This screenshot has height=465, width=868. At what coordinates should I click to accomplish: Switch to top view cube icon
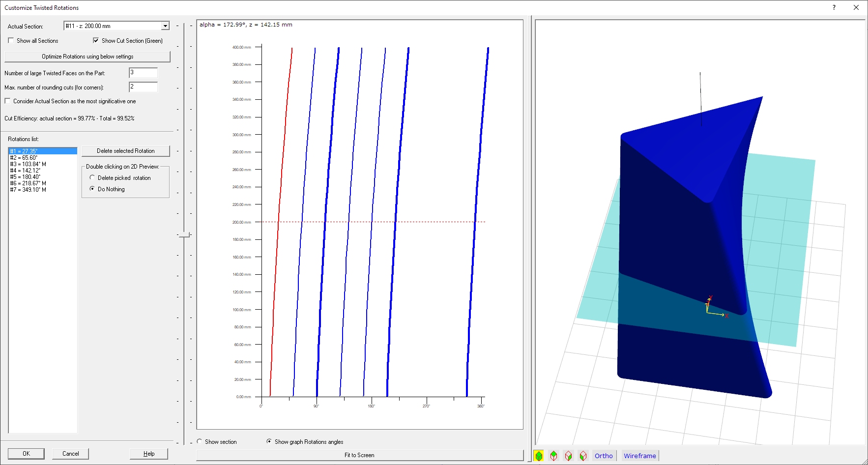tap(553, 456)
